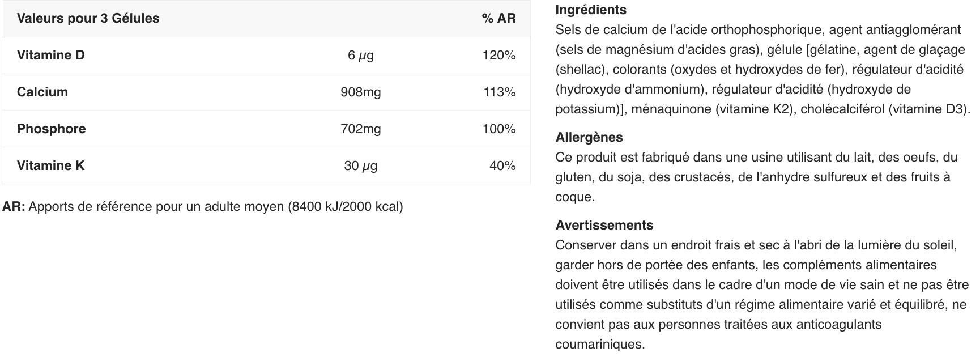Click the "Avertissements" heading
Image resolution: width=980 pixels, height=357 pixels.
click(x=604, y=225)
